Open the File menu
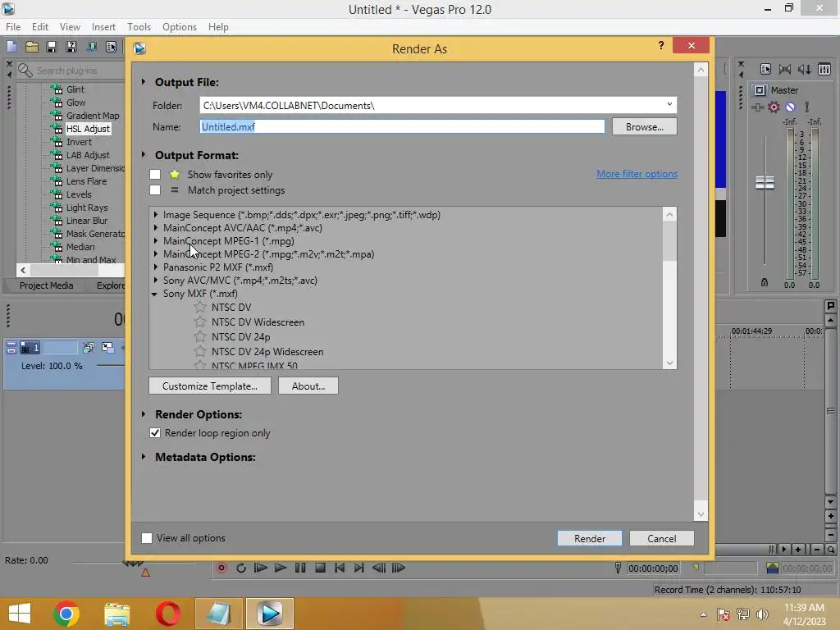 (13, 27)
